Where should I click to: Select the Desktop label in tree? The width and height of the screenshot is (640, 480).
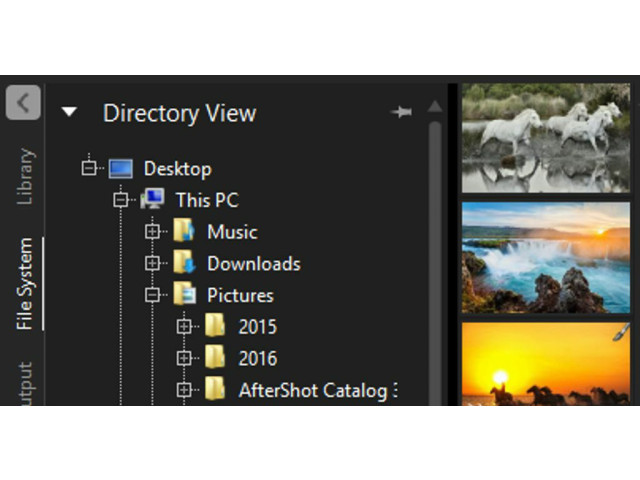(x=178, y=169)
